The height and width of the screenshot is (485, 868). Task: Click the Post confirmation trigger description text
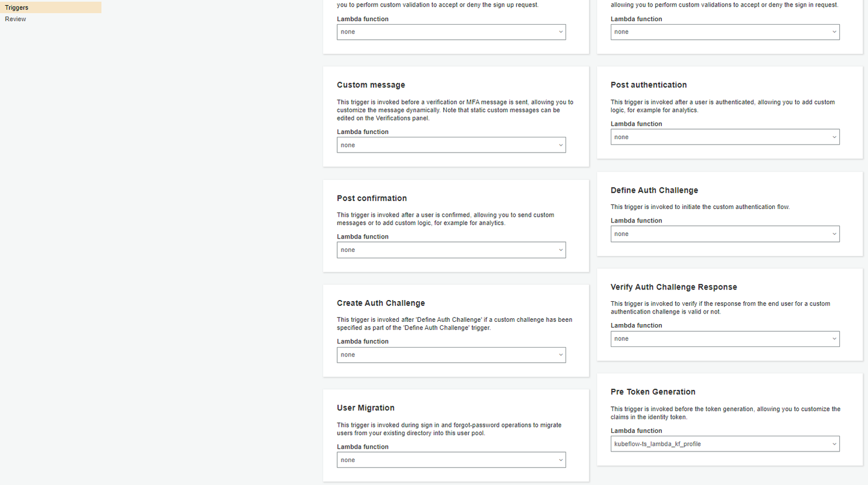coord(445,219)
